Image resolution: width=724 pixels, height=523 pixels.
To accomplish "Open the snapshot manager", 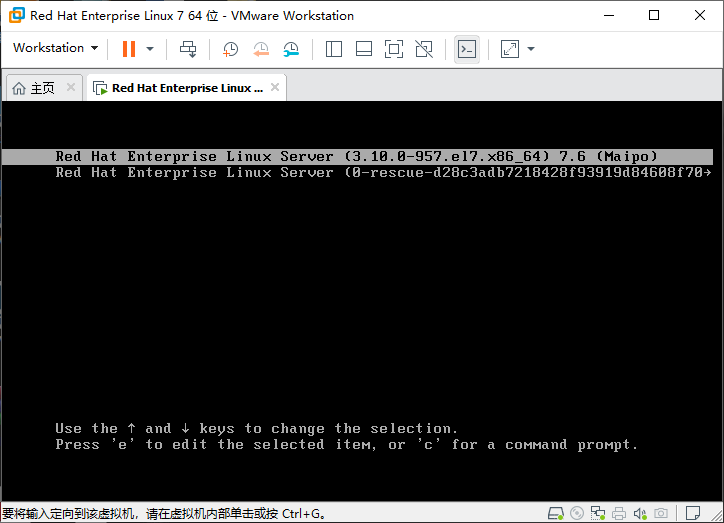I will 291,48.
